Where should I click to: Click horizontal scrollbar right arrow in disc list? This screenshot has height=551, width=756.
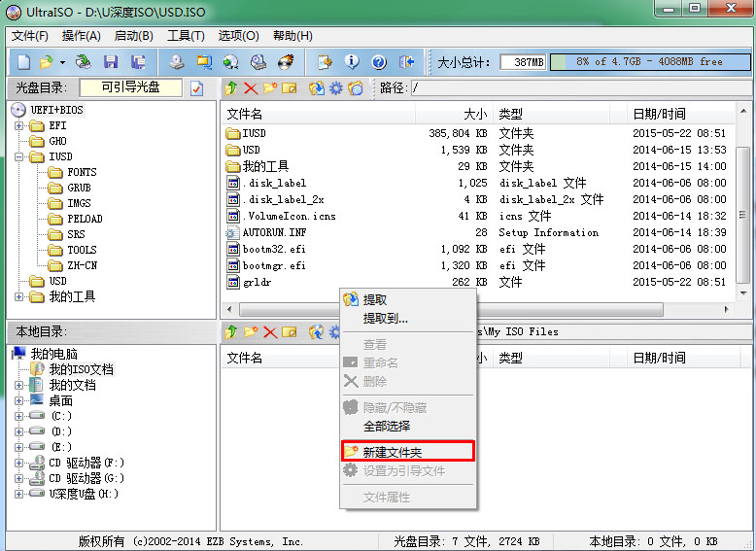[x=727, y=309]
